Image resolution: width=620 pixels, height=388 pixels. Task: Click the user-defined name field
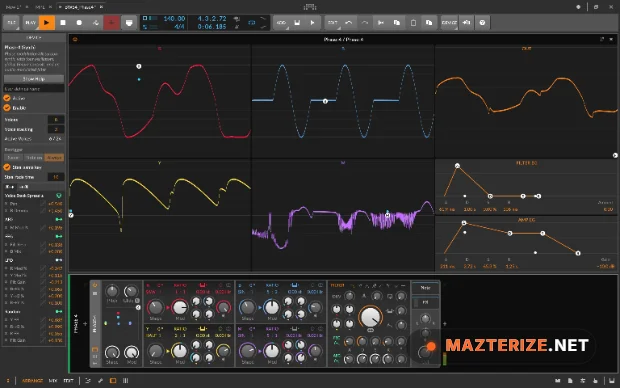click(34, 89)
